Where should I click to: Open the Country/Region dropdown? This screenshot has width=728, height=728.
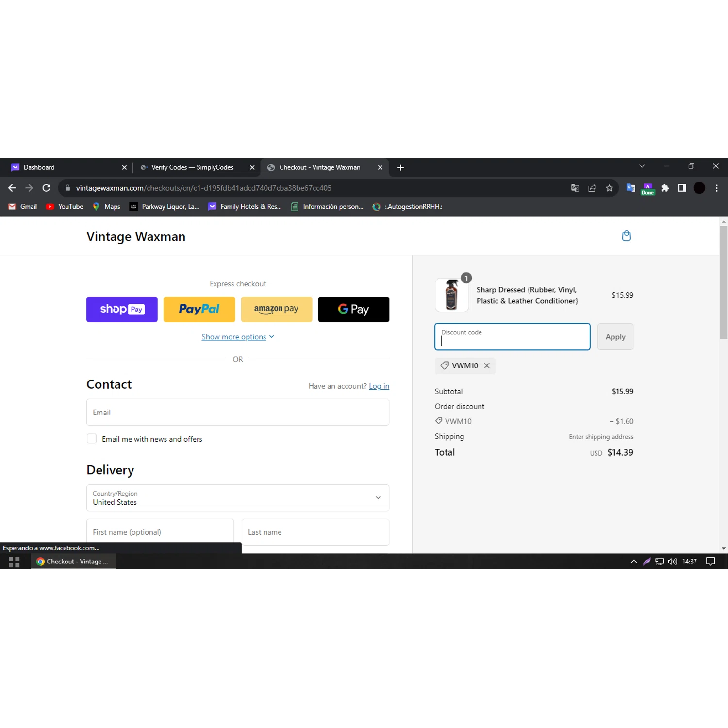(238, 498)
